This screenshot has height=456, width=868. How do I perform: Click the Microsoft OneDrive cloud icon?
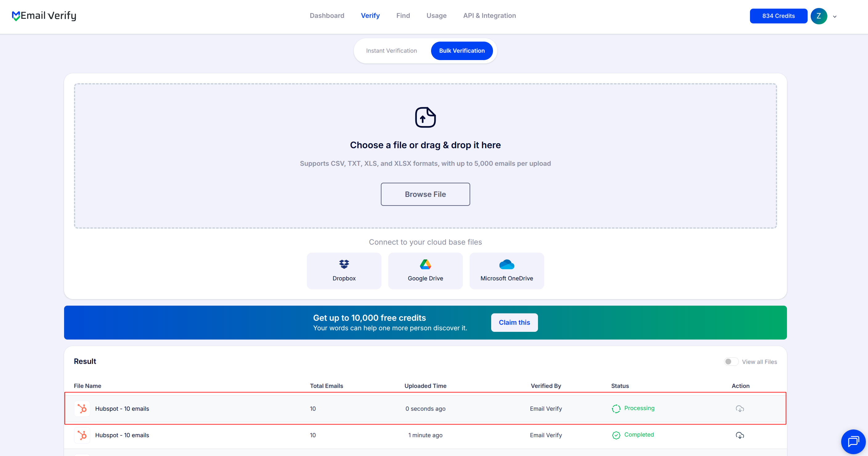coord(507,264)
